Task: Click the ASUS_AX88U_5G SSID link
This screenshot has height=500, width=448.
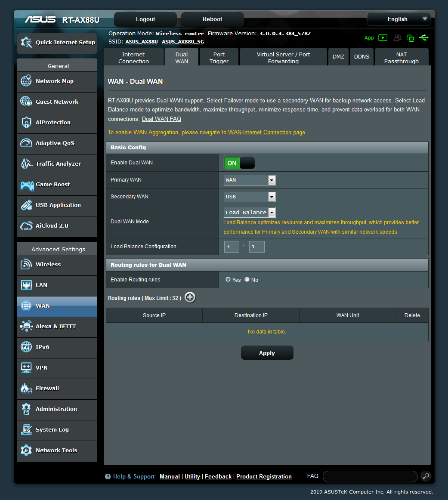Action: [x=183, y=42]
